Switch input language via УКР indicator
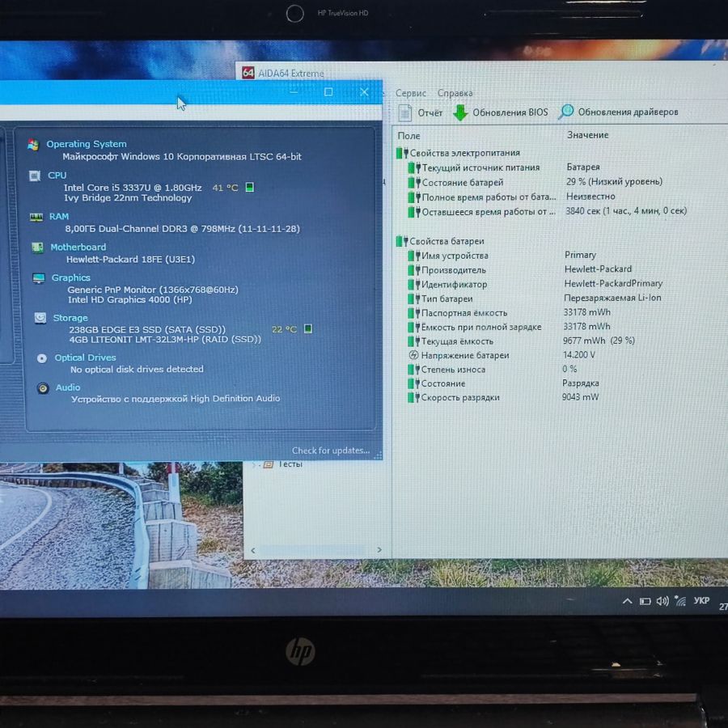728x728 pixels. (x=701, y=600)
